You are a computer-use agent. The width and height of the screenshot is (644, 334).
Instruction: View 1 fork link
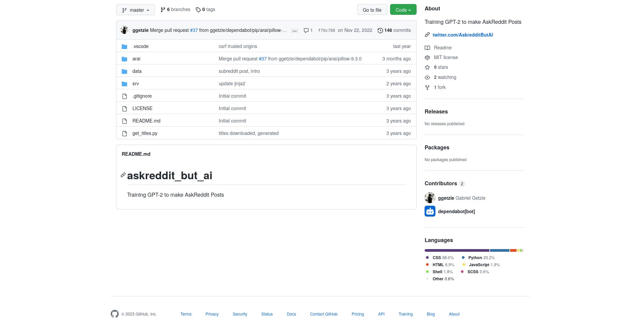click(x=440, y=87)
